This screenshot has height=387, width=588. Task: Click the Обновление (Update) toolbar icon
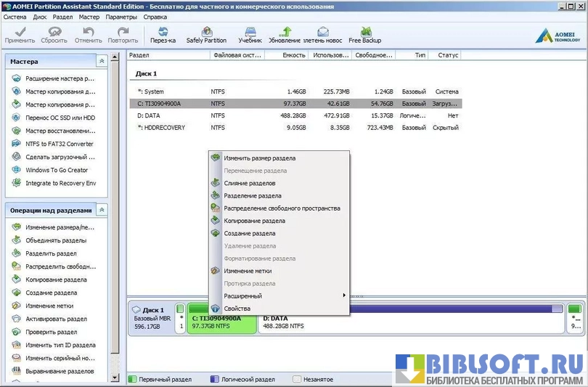[x=285, y=35]
